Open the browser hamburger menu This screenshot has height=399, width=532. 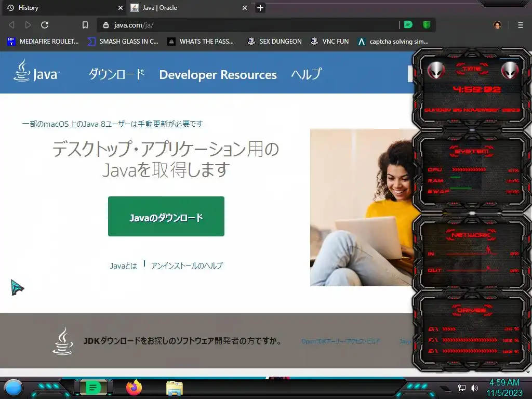tap(521, 25)
